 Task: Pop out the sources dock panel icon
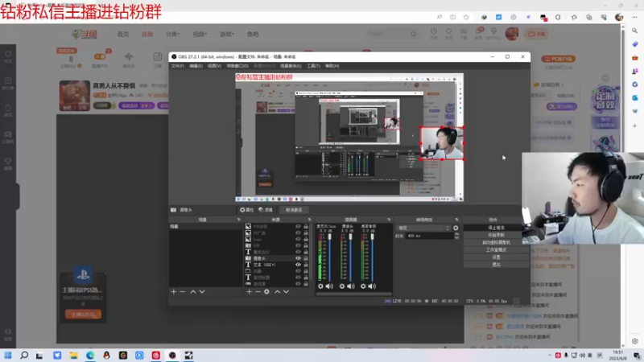[x=309, y=220]
